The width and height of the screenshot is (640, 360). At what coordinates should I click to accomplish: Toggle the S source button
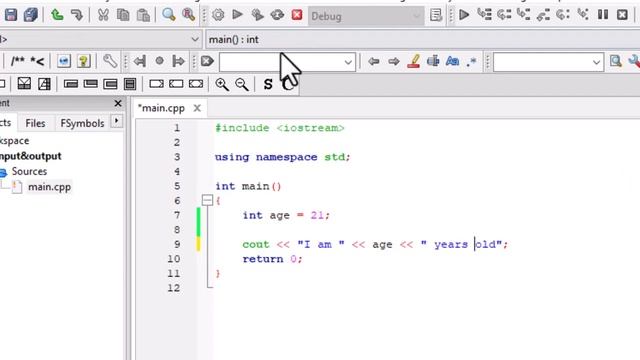(268, 84)
